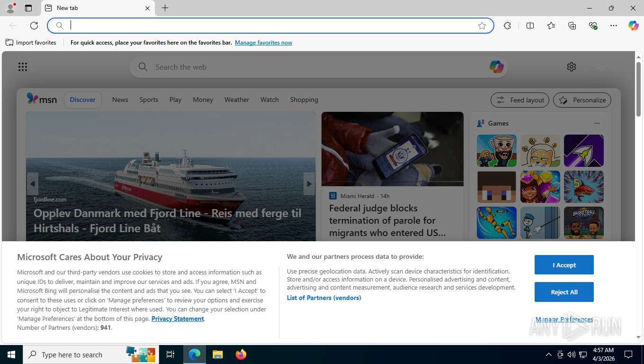
Task: Open the Fjord Line ferry article
Action: coord(168,221)
